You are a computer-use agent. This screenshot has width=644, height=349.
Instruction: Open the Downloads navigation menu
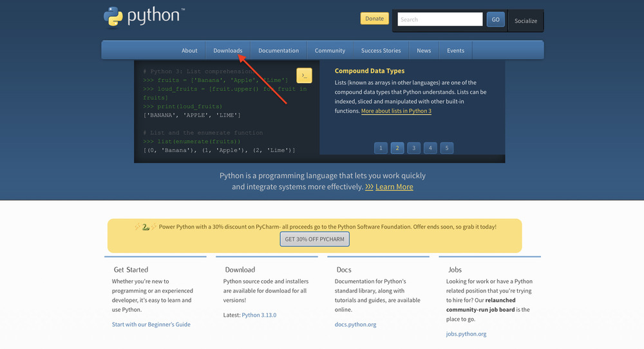(228, 50)
